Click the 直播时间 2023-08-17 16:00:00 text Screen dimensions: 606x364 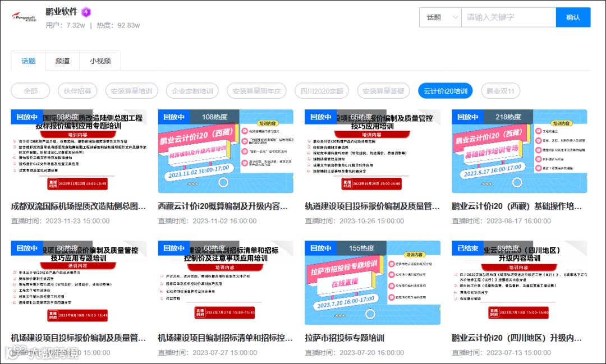pyautogui.click(x=501, y=221)
